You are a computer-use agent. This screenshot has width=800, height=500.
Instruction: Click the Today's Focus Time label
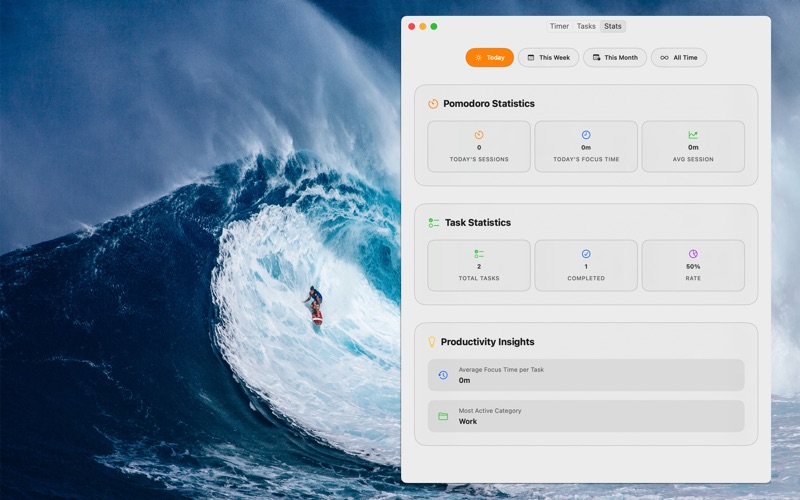tap(586, 159)
